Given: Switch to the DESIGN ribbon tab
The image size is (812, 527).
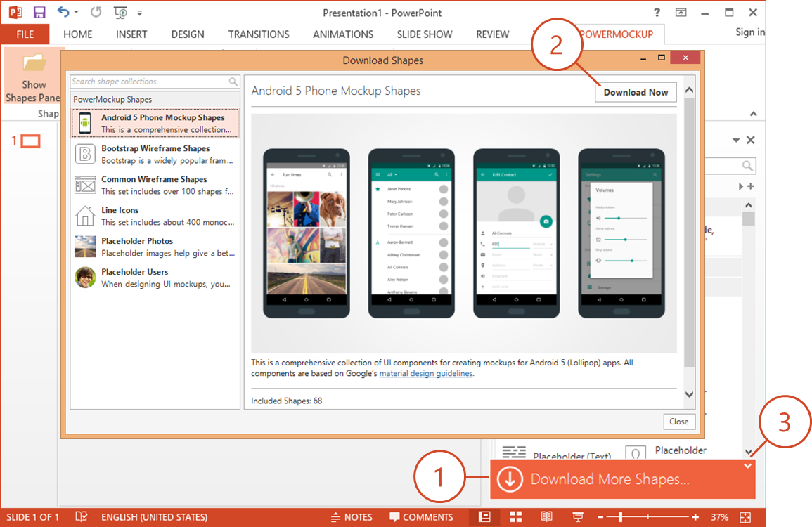Looking at the screenshot, I should tap(188, 34).
